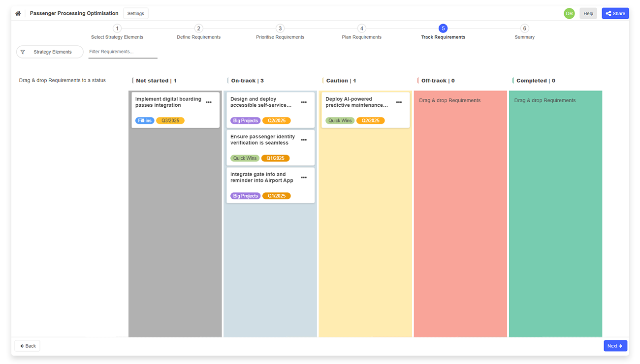Viewport: 640px width, 364px height.
Task: Open menu on passenger identity verification card
Action: (x=304, y=140)
